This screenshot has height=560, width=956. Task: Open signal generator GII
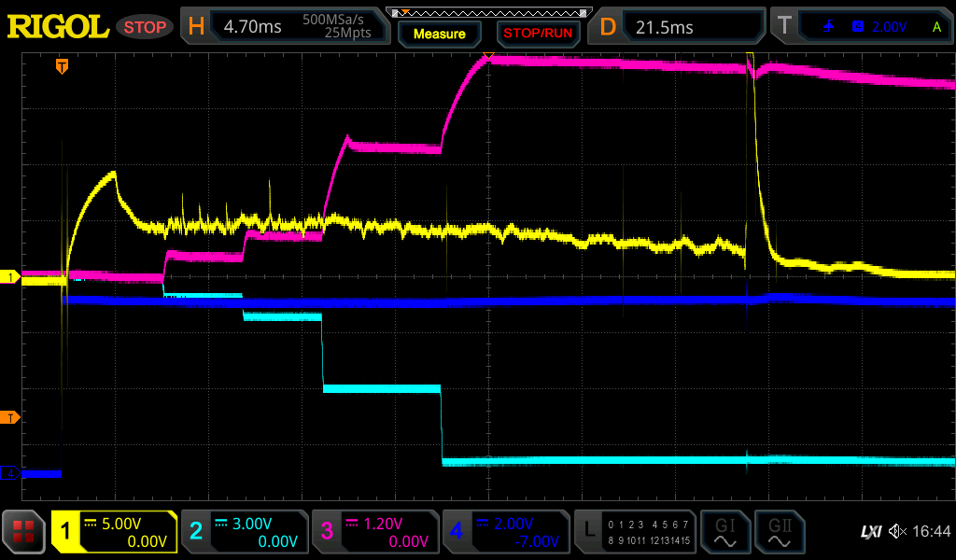(779, 532)
